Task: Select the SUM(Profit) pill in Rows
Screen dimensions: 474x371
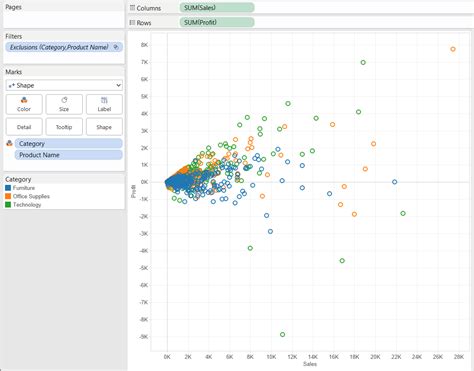Action: pos(217,22)
